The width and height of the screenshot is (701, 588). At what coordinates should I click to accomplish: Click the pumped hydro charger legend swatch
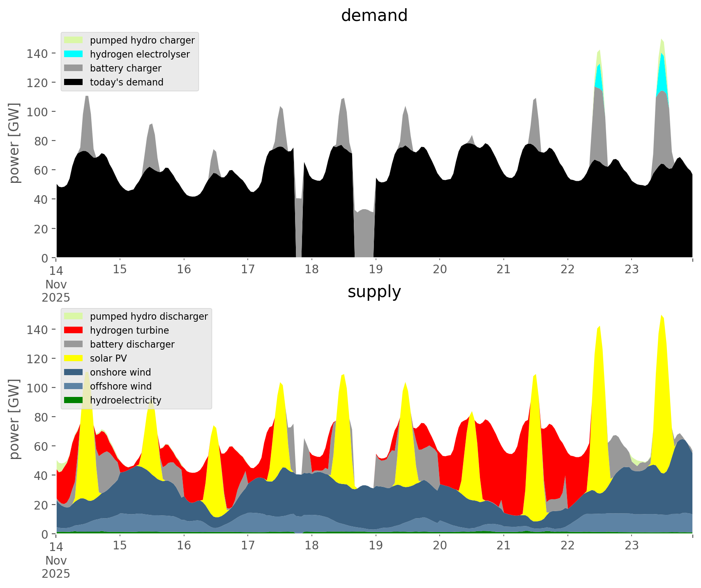tap(74, 40)
